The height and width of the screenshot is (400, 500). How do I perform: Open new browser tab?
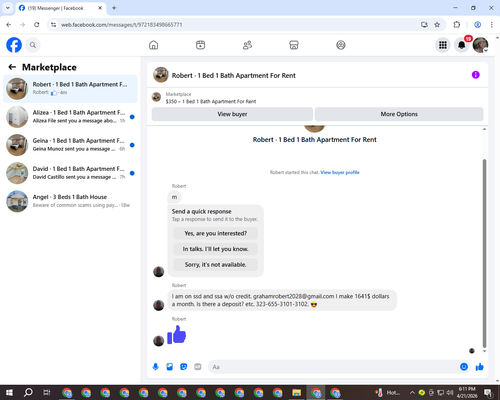click(x=114, y=8)
